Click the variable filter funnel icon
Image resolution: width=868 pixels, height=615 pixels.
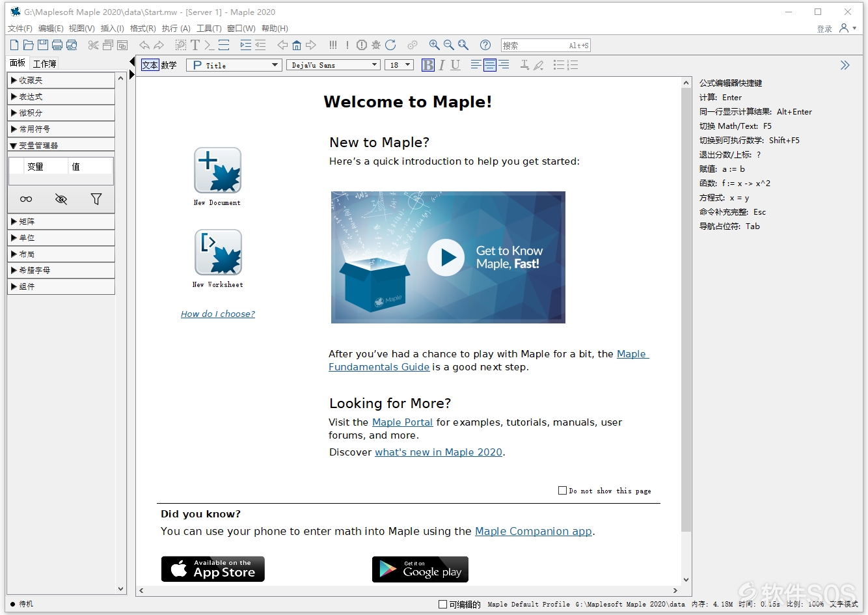coord(96,199)
